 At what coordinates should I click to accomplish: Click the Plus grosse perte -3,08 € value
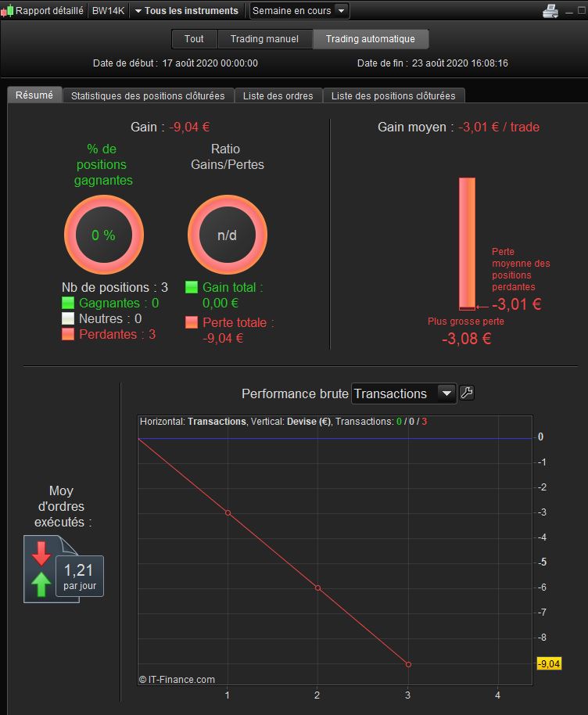(466, 339)
